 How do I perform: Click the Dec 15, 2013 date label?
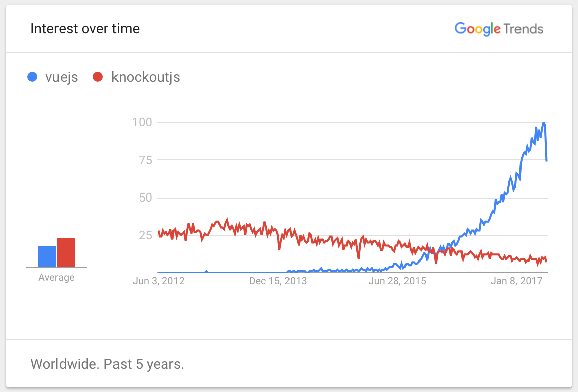point(277,281)
